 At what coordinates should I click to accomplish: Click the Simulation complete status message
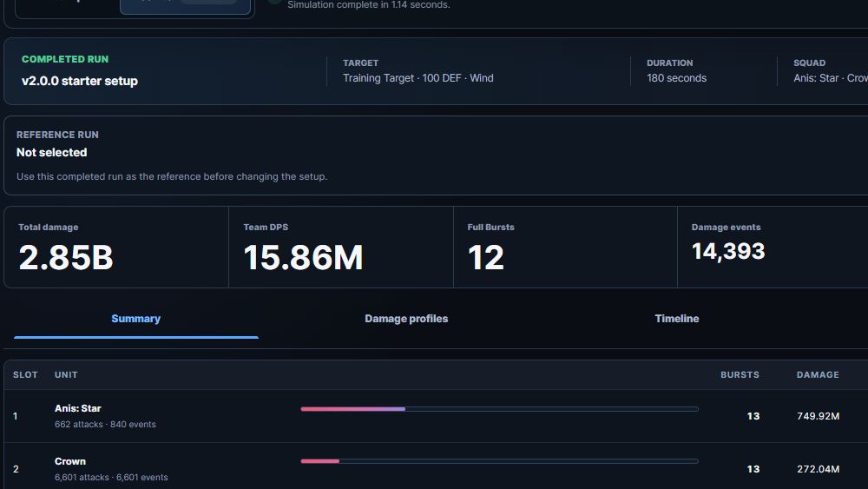point(369,5)
